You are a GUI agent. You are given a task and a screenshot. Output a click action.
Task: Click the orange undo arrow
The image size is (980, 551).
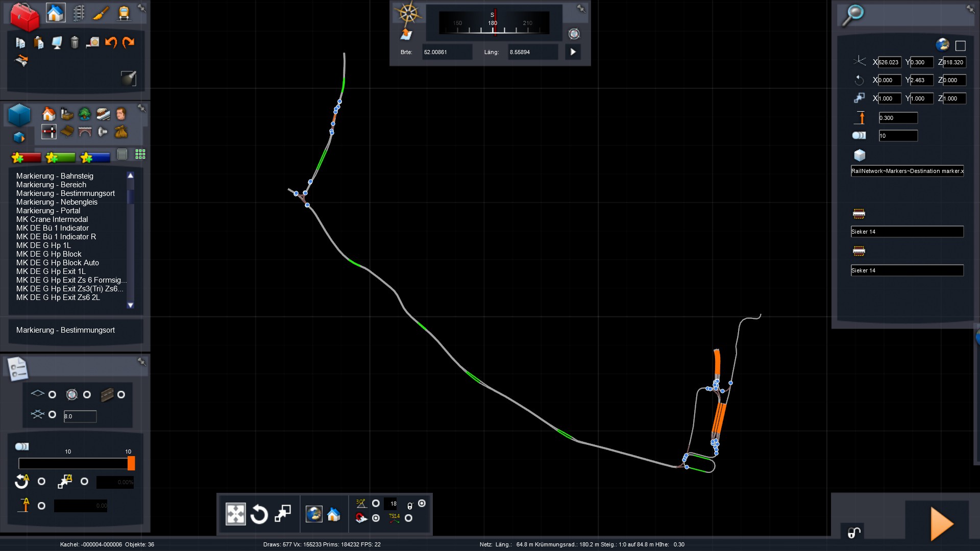[x=110, y=42]
